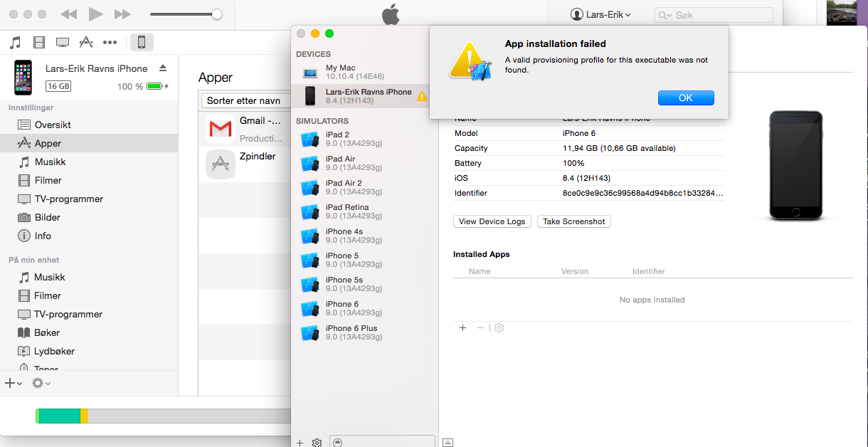
Task: Select Apper in iTunes Innstillinger sidebar
Action: tap(89, 143)
